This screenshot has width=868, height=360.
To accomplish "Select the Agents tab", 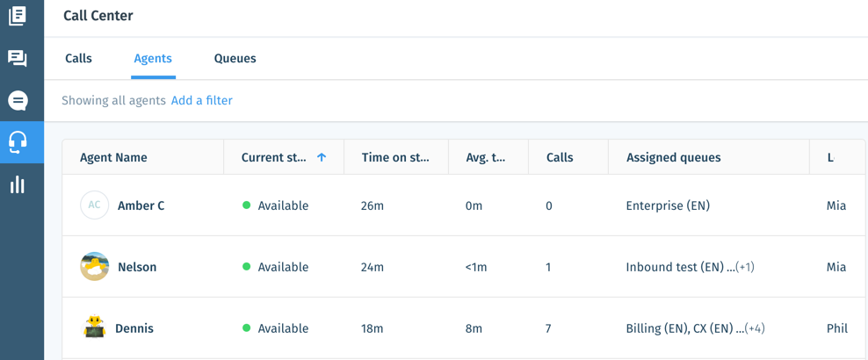I will point(153,59).
